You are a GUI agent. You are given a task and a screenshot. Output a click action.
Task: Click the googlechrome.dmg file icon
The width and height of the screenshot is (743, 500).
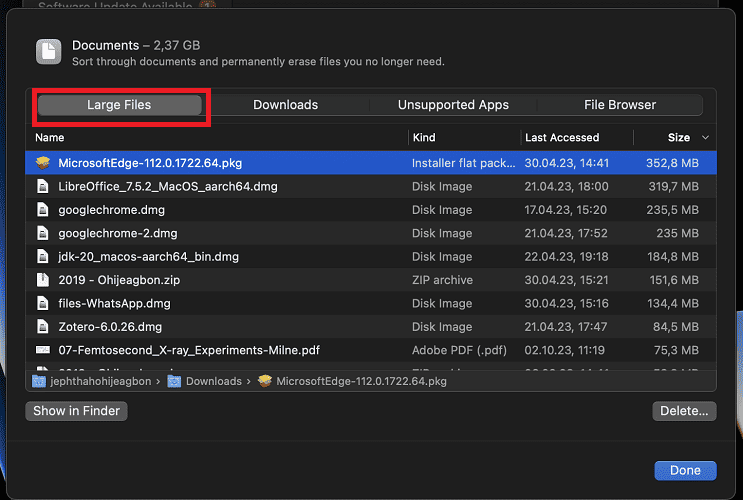pyautogui.click(x=43, y=210)
